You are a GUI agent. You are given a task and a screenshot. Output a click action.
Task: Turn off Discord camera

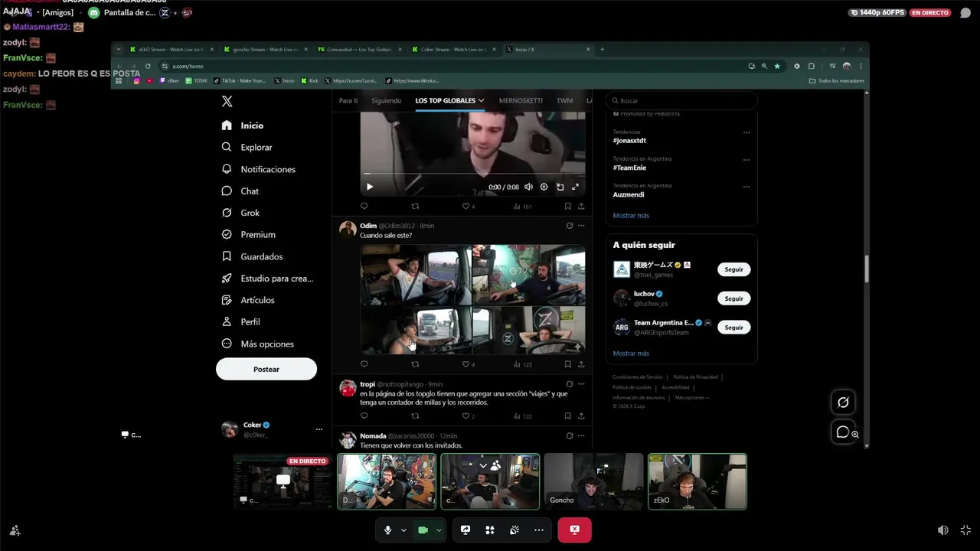(423, 530)
